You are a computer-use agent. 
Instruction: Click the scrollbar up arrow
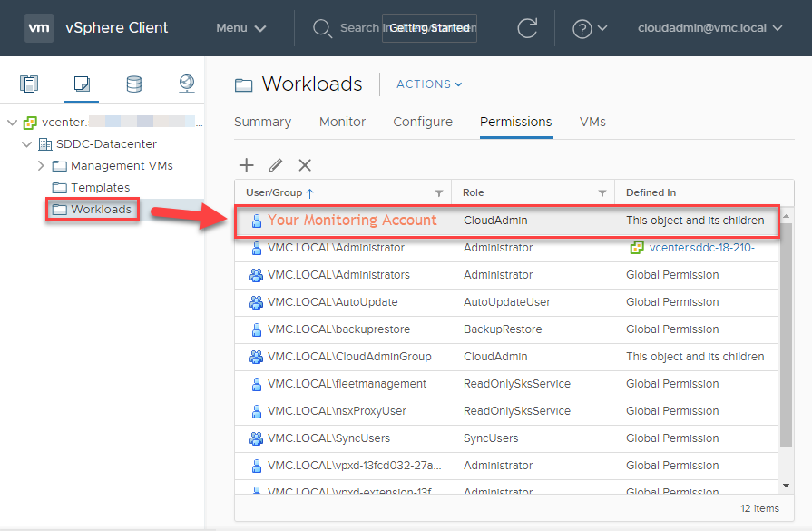tap(786, 216)
